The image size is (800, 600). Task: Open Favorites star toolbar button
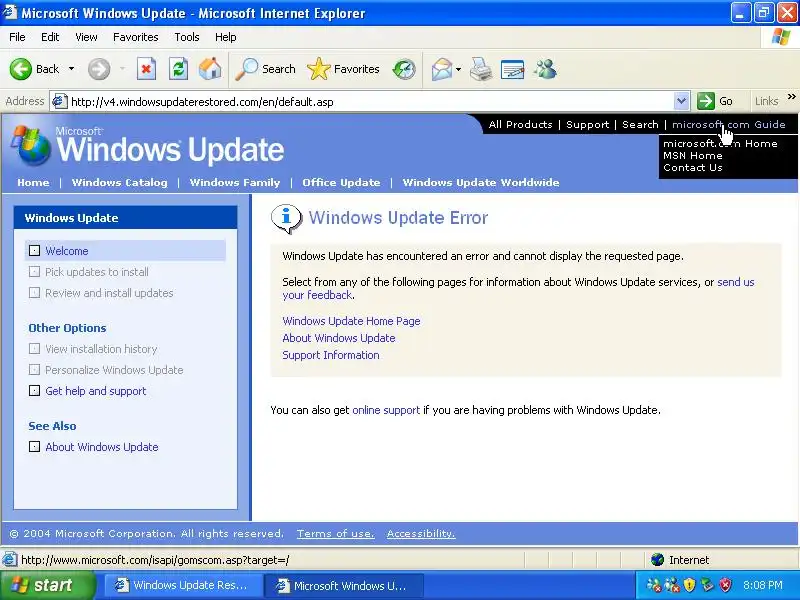click(343, 69)
